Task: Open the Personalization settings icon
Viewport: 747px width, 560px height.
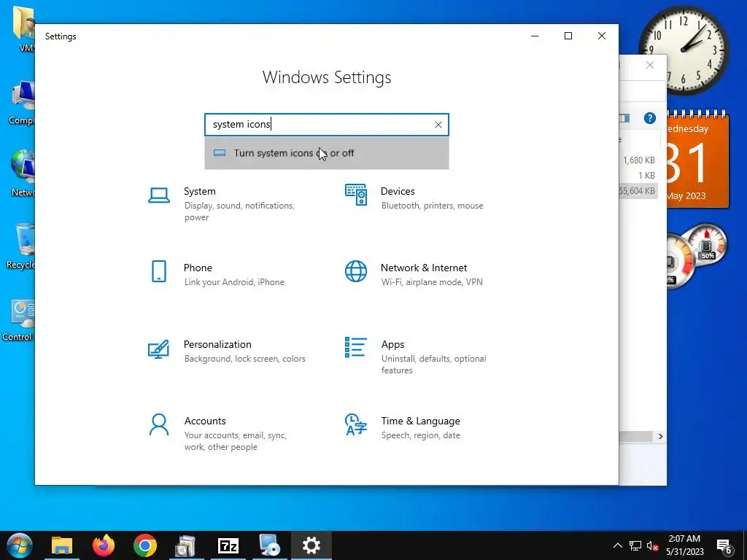Action: (x=158, y=349)
